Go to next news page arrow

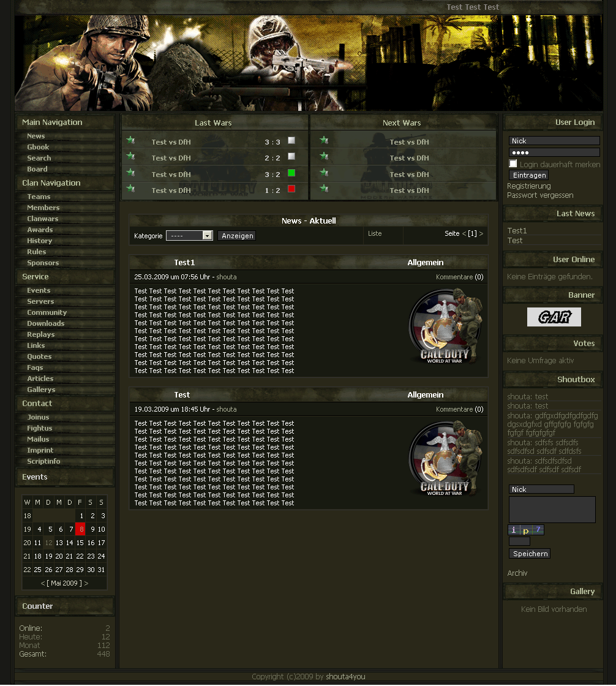pyautogui.click(x=481, y=233)
